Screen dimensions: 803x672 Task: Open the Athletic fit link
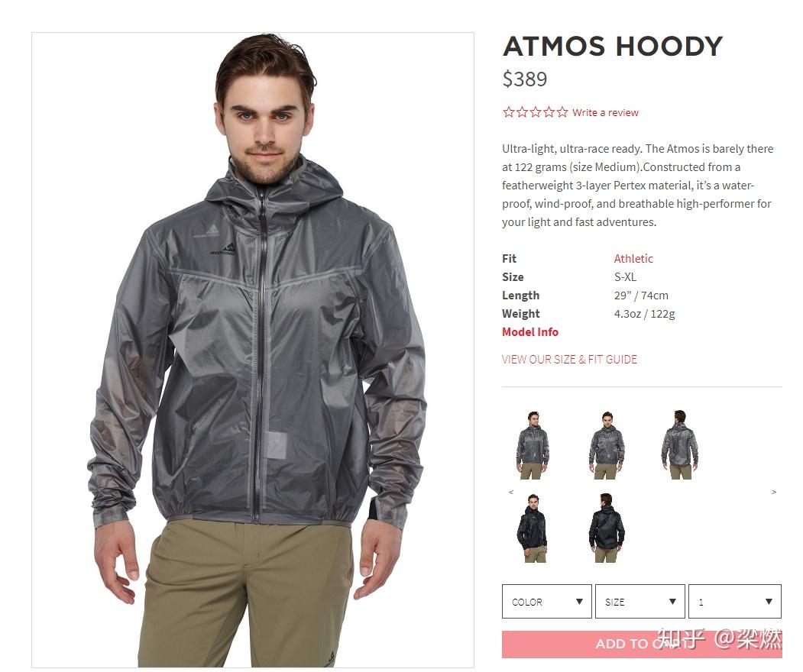point(633,258)
